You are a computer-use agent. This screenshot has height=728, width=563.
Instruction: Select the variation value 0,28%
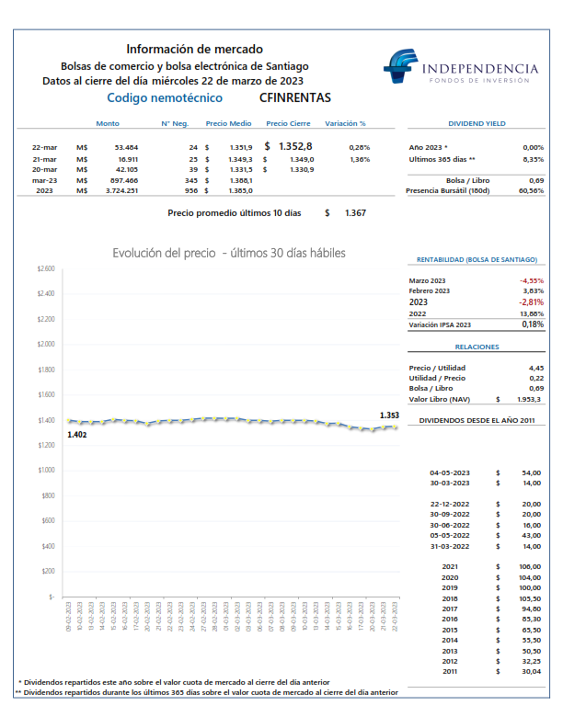[360, 148]
